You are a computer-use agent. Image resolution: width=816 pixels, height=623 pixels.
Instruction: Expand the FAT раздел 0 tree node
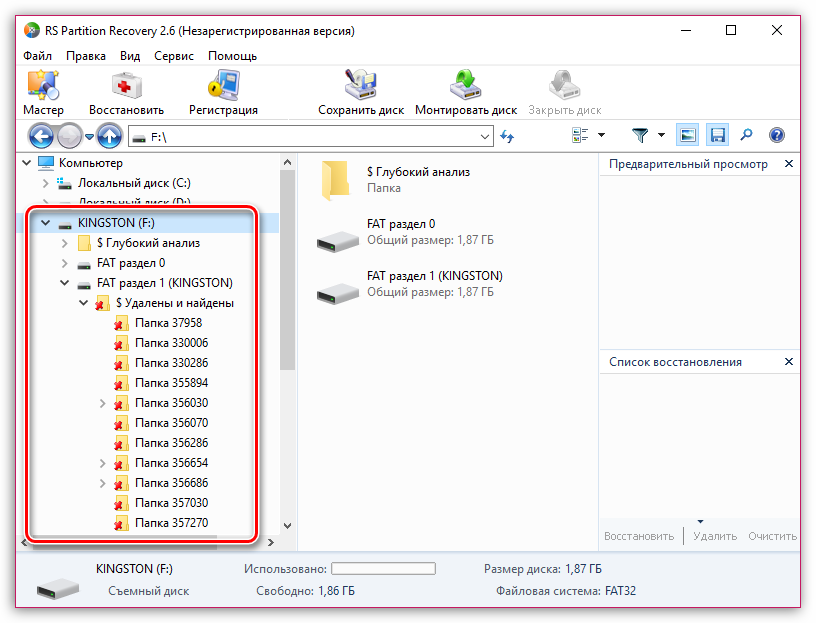point(65,263)
